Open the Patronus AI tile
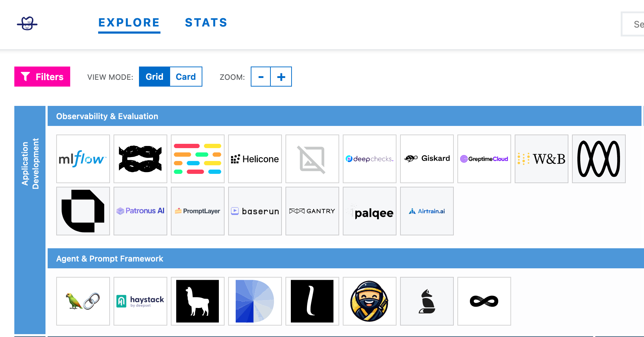This screenshot has height=337, width=644. tap(140, 211)
